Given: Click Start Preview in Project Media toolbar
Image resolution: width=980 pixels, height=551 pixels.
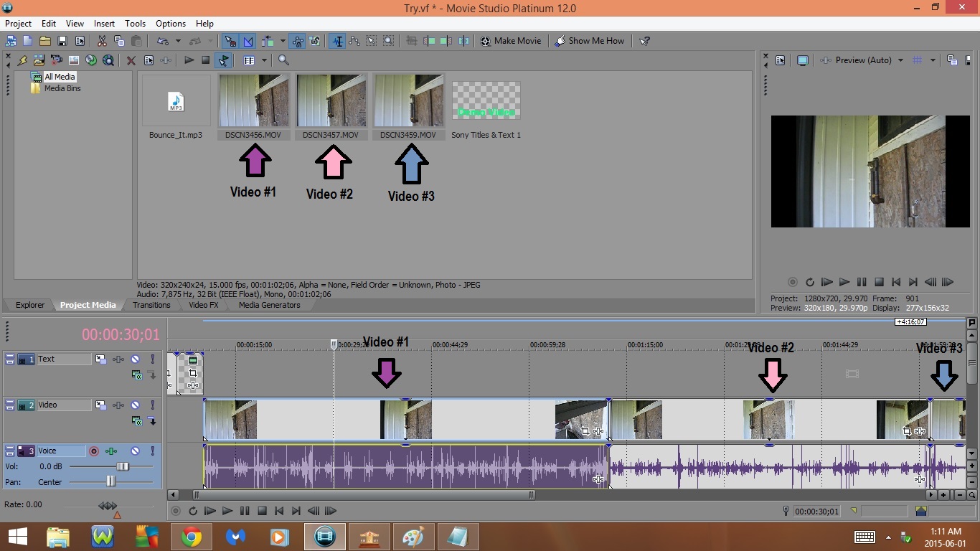Looking at the screenshot, I should pos(189,60).
